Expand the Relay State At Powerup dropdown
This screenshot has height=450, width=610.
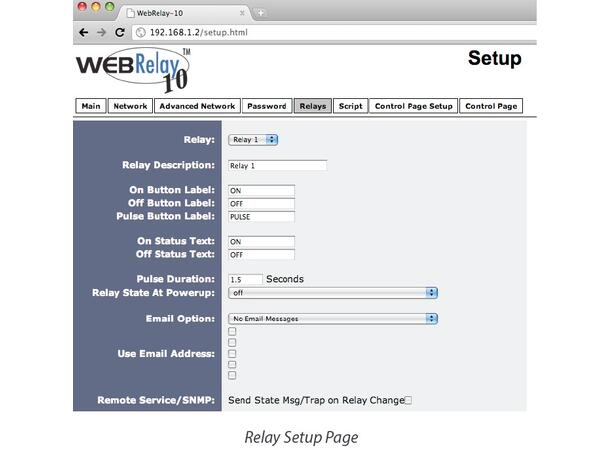point(333,293)
